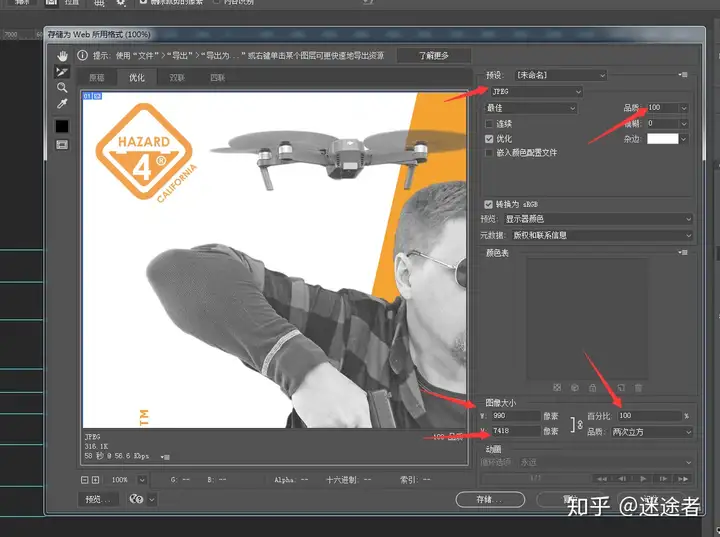
Task: Click the 模糊 blur field showing 0
Action: point(663,123)
